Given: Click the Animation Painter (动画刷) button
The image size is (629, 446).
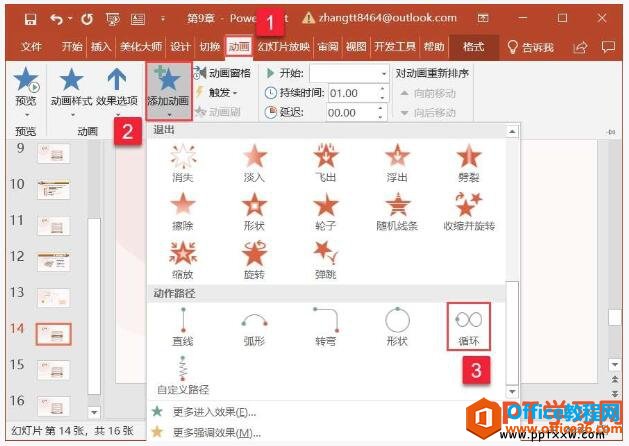Looking at the screenshot, I should (218, 112).
